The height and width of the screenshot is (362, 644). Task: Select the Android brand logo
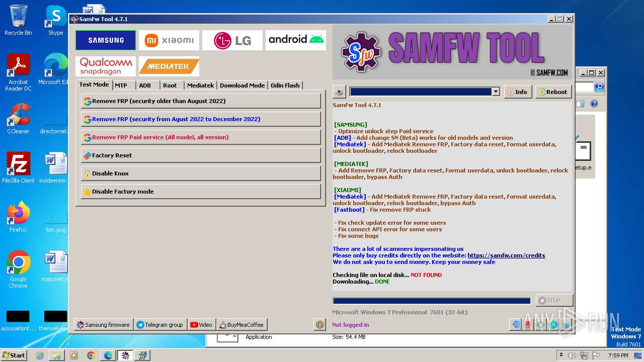coord(296,40)
